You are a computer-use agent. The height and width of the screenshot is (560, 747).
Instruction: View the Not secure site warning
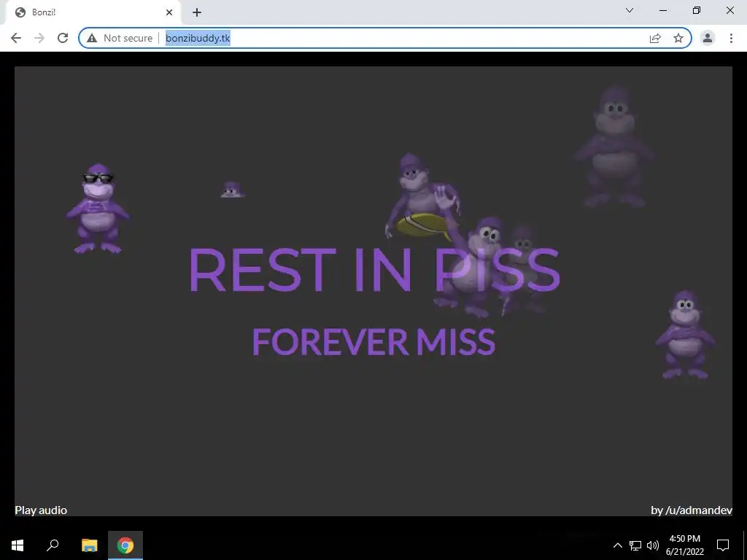tap(120, 38)
